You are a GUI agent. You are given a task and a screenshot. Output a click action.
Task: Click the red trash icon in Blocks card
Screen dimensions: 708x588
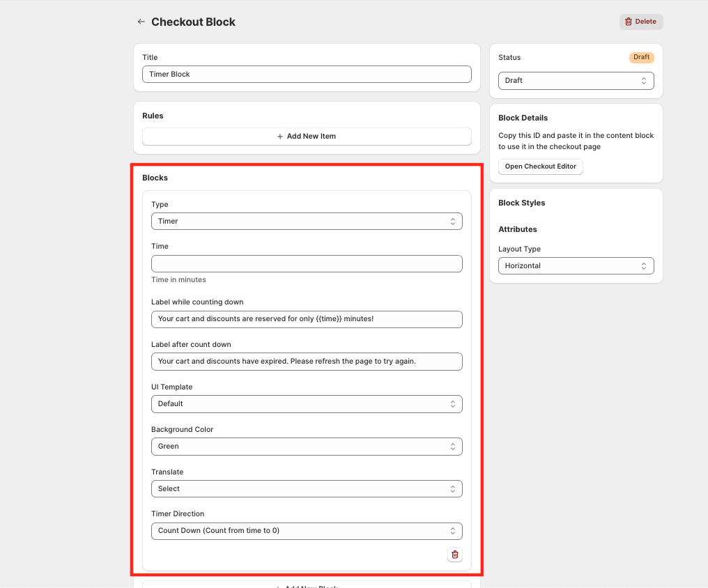(455, 555)
